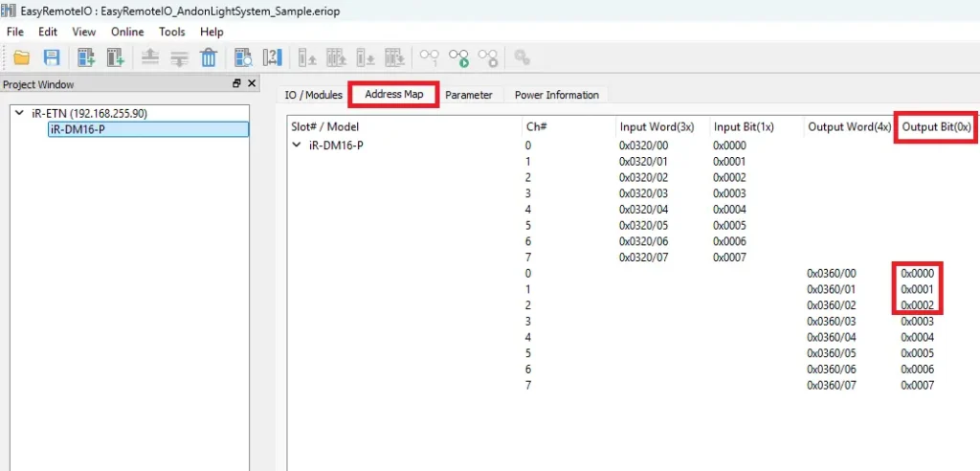Click output word address 0x0360/07
Screen dimensions: 980x471
click(832, 385)
